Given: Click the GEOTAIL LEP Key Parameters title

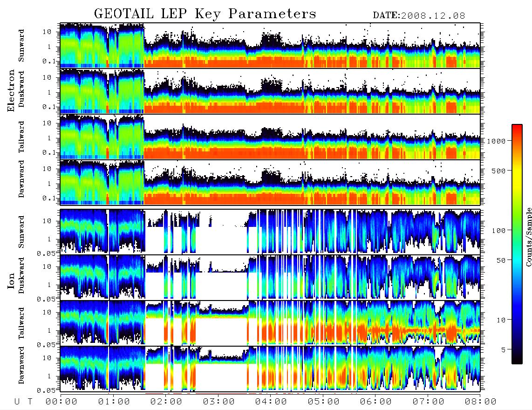Looking at the screenshot, I should click(x=205, y=14).
